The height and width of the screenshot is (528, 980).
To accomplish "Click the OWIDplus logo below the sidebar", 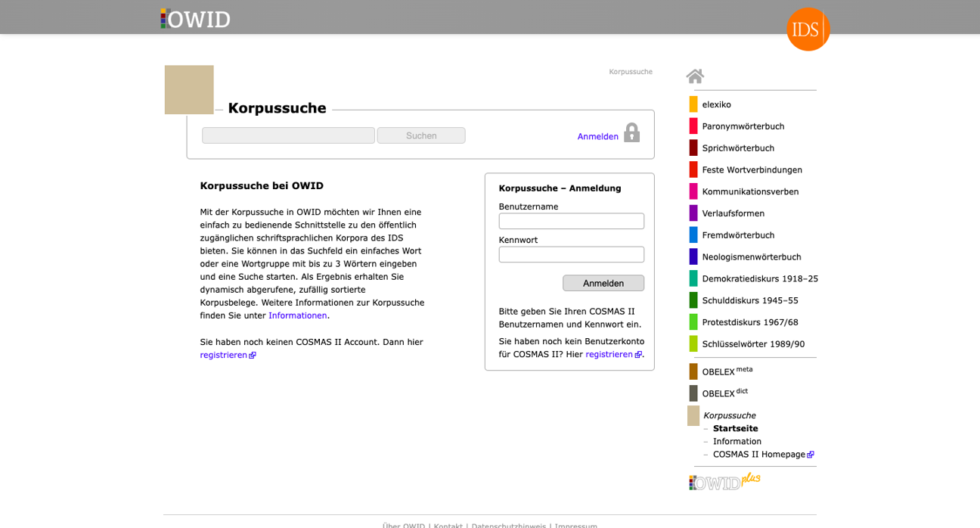I will coord(723,481).
